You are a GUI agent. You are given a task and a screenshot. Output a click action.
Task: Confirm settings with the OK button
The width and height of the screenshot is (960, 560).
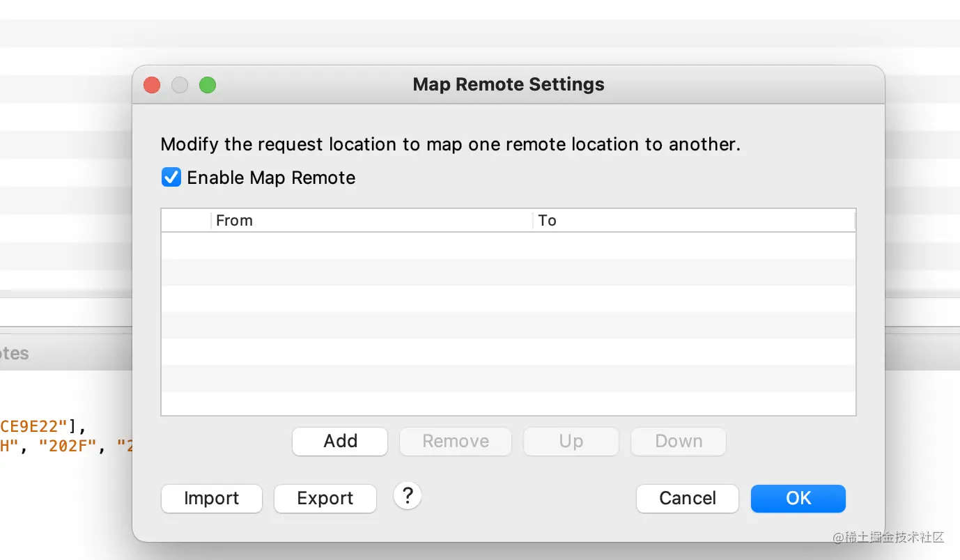pos(798,498)
